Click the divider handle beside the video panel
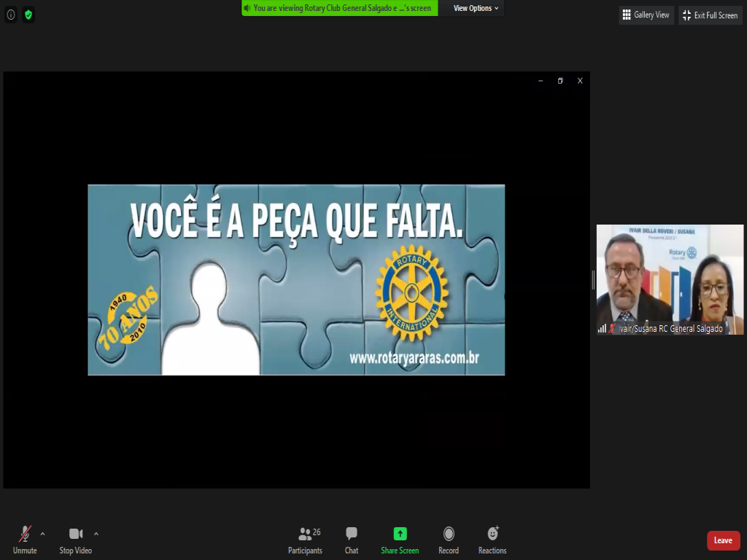The height and width of the screenshot is (560, 747). click(593, 279)
